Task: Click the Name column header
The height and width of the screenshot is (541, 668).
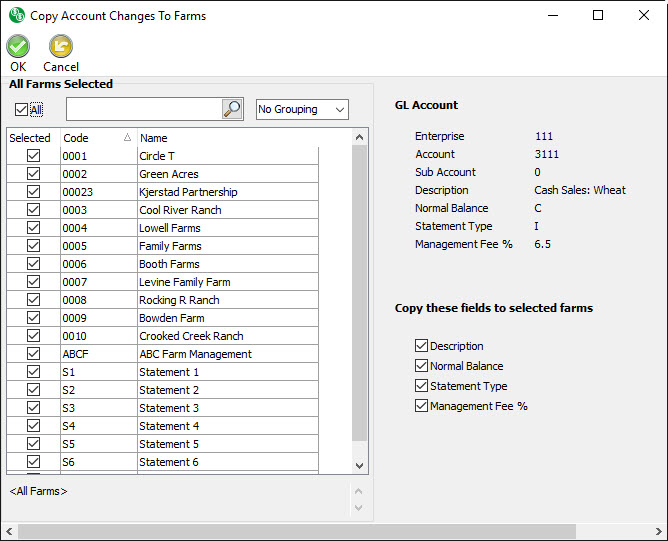Action: [226, 138]
